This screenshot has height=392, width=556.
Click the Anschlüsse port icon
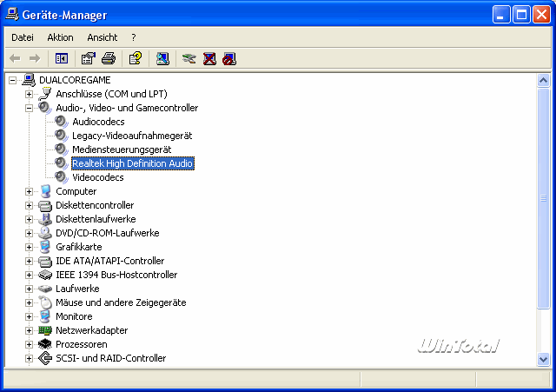click(45, 94)
